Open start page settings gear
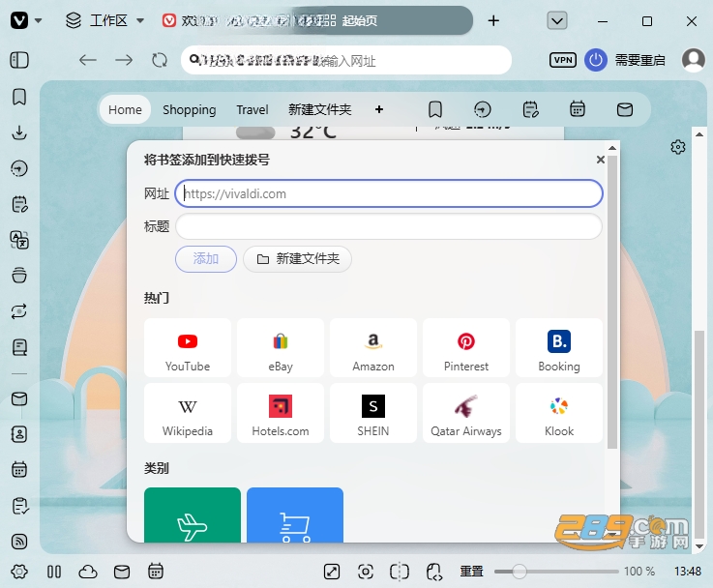 pyautogui.click(x=678, y=147)
